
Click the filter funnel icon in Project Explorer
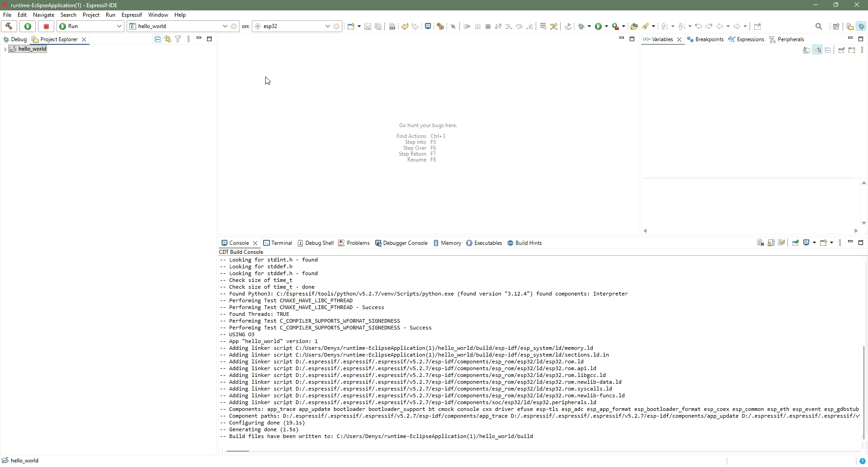(x=178, y=39)
